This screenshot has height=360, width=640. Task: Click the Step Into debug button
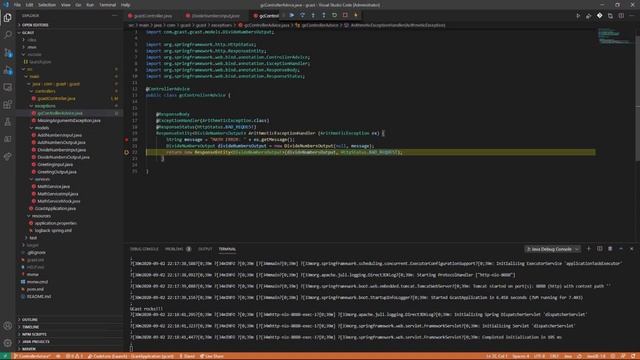coord(313,15)
